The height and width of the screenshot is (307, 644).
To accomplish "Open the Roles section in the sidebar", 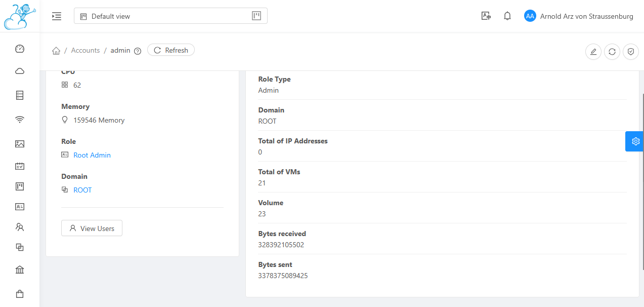I will point(19,206).
